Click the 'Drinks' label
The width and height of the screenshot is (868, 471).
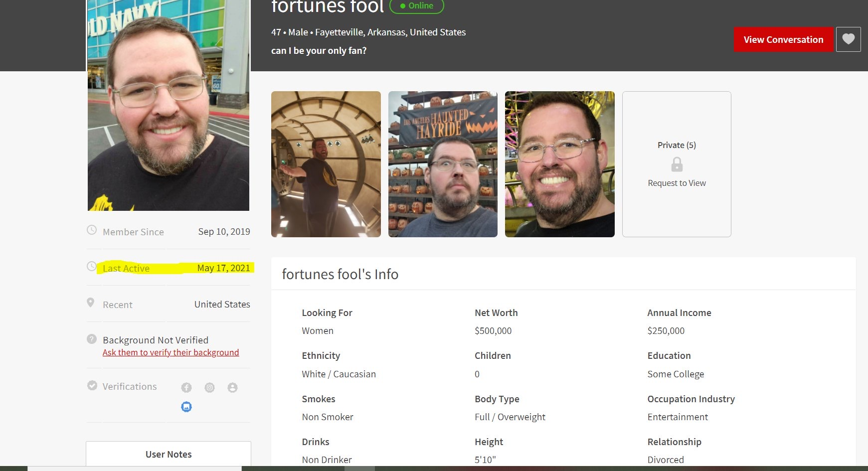(316, 442)
